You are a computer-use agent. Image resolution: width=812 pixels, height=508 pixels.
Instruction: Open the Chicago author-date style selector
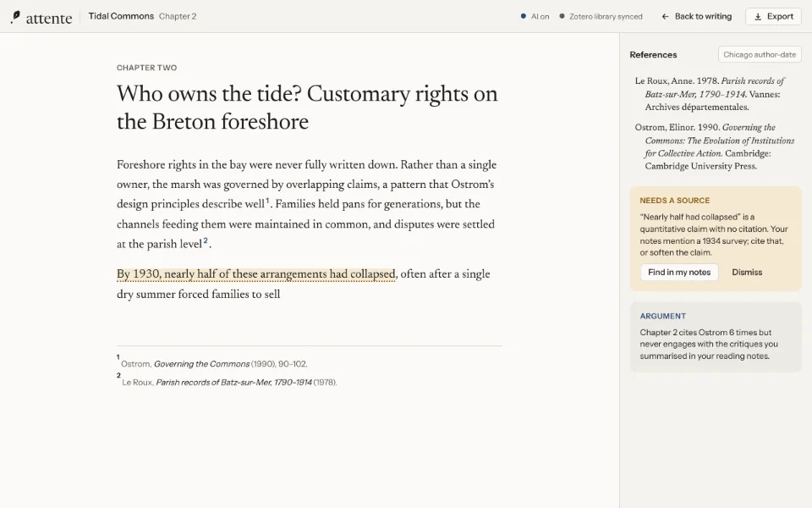pyautogui.click(x=760, y=54)
